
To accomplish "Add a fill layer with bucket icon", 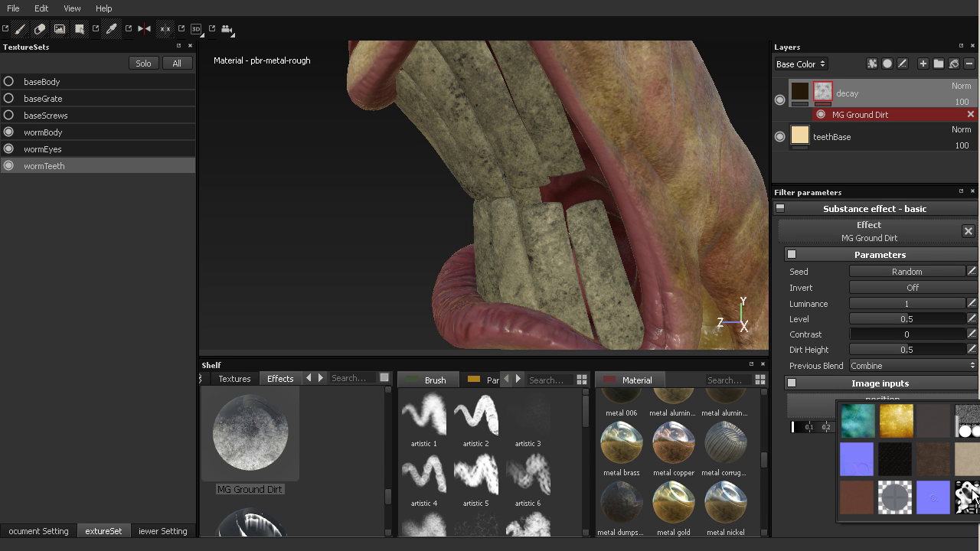I will point(954,64).
